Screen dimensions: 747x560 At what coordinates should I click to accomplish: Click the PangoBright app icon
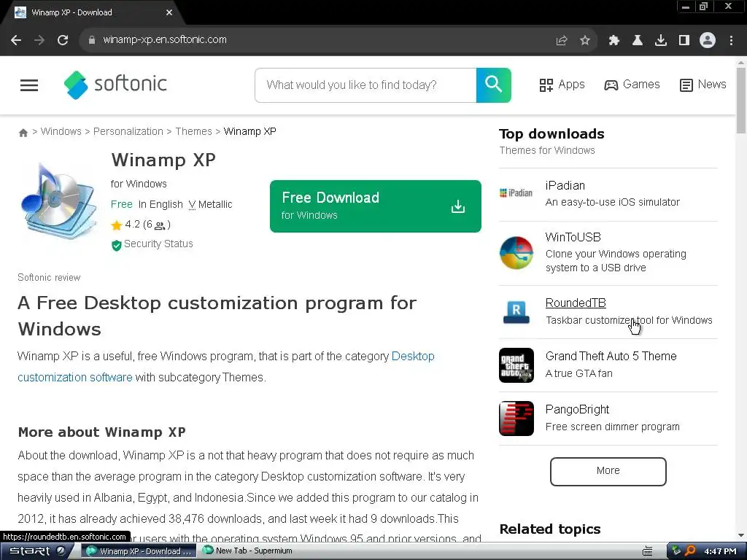pyautogui.click(x=516, y=419)
